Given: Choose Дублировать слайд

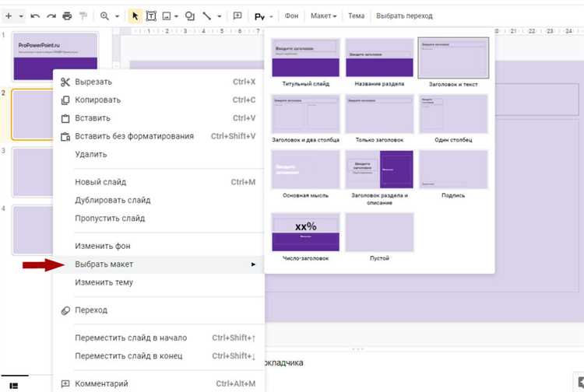Looking at the screenshot, I should tap(159, 200).
